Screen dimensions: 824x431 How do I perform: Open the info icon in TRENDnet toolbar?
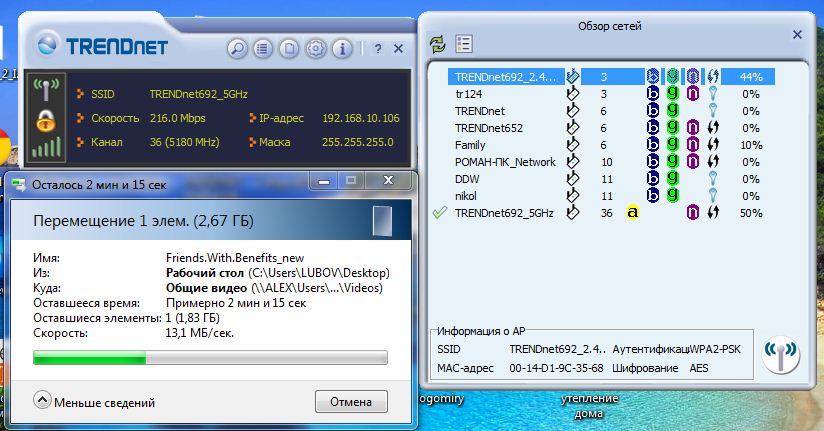(x=342, y=49)
